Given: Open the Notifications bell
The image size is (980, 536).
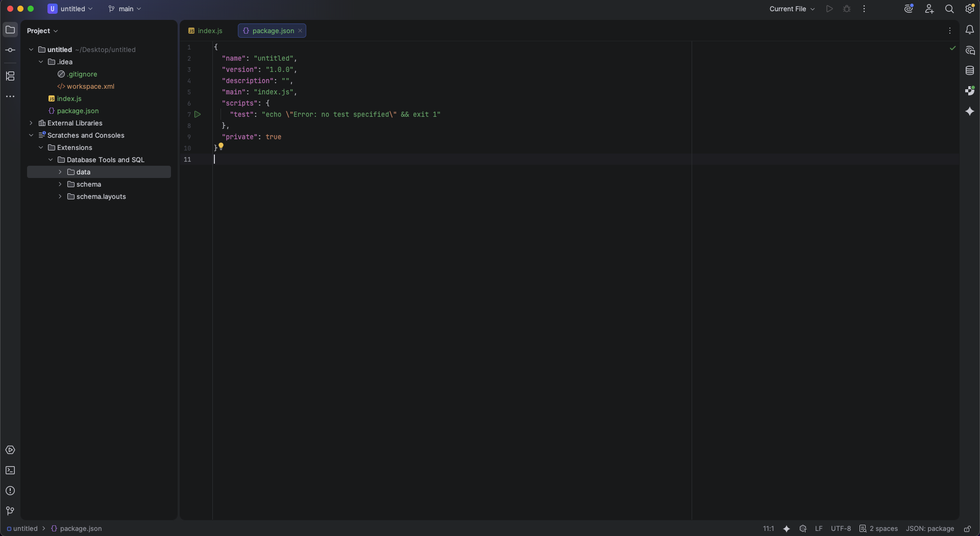Looking at the screenshot, I should (x=970, y=30).
